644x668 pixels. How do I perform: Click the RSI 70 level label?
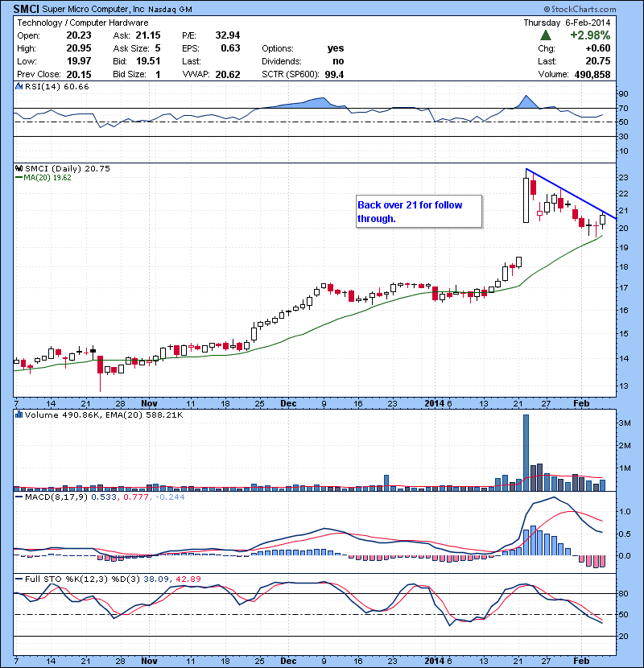(x=623, y=108)
